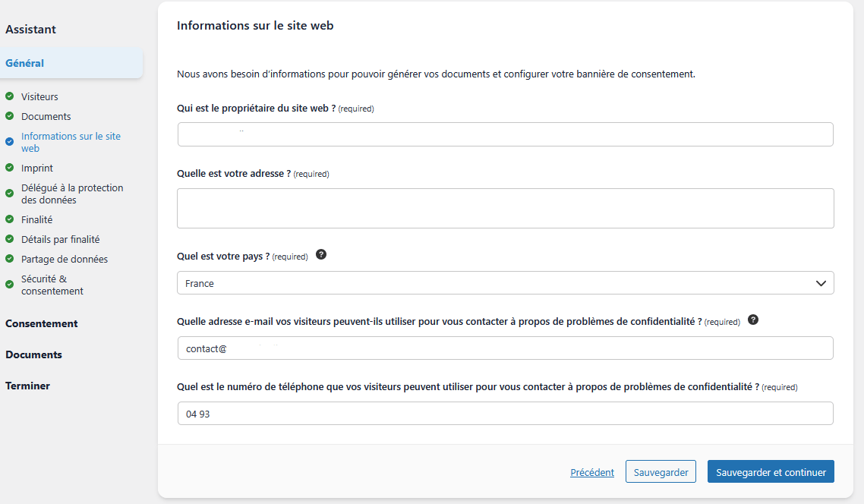Click the help icon next to the email question
Screen dimensions: 864x504
point(753,320)
